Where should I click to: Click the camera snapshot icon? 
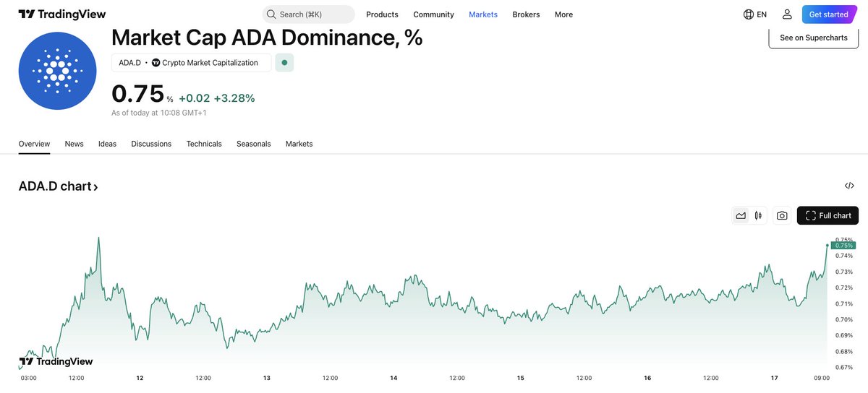coord(782,215)
